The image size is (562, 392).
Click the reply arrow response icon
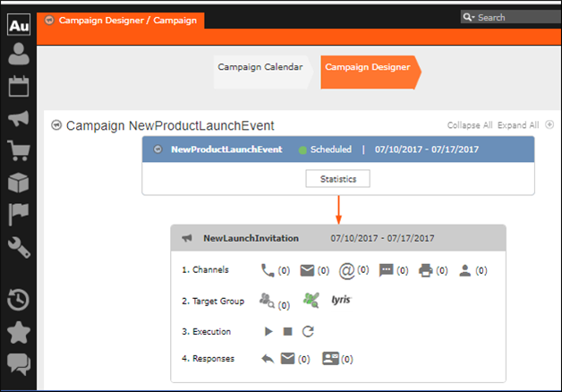268,359
